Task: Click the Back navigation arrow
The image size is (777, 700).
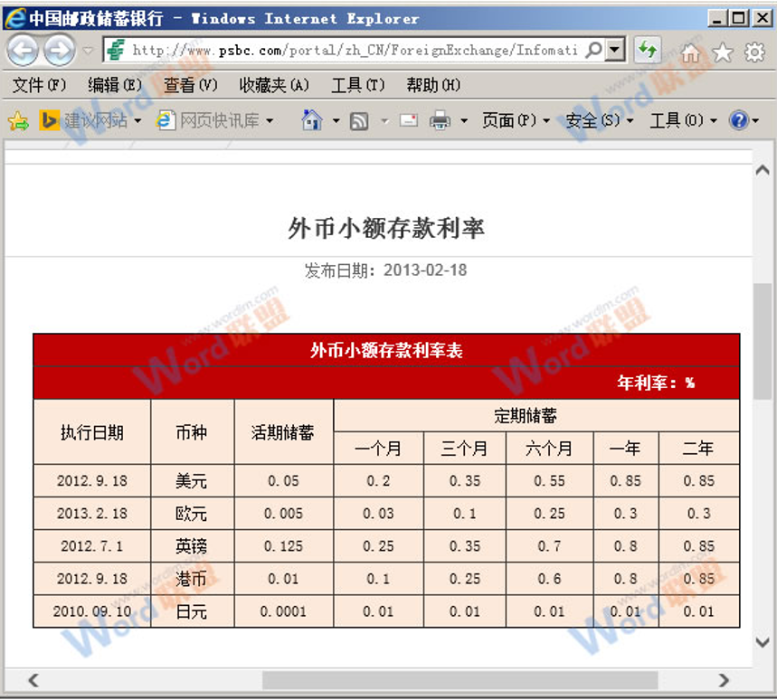Action: click(22, 52)
